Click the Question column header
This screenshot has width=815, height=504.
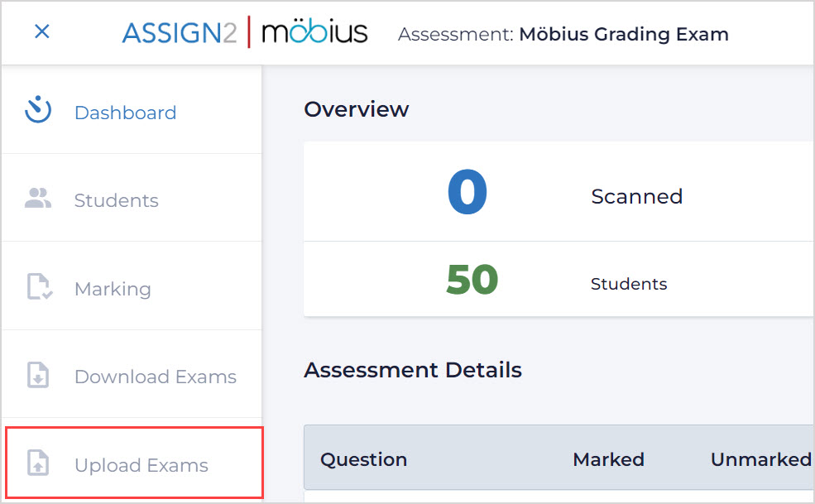click(x=363, y=459)
